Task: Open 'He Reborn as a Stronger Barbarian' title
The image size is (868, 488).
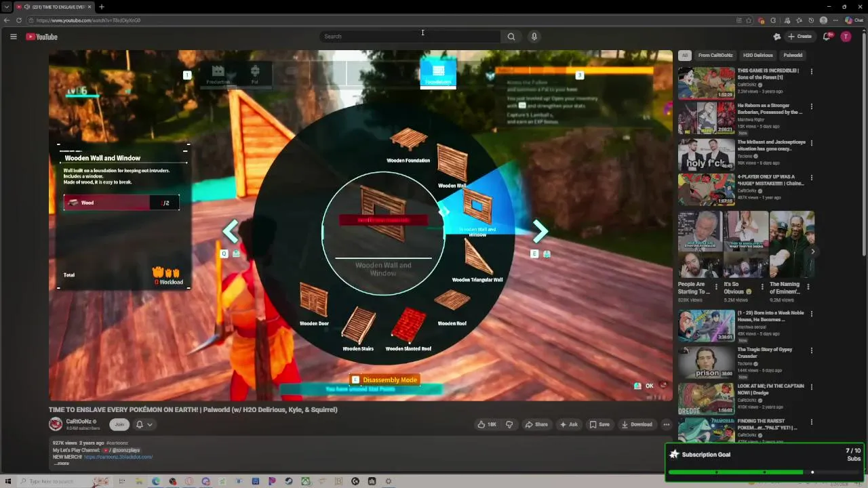Action: 770,109
